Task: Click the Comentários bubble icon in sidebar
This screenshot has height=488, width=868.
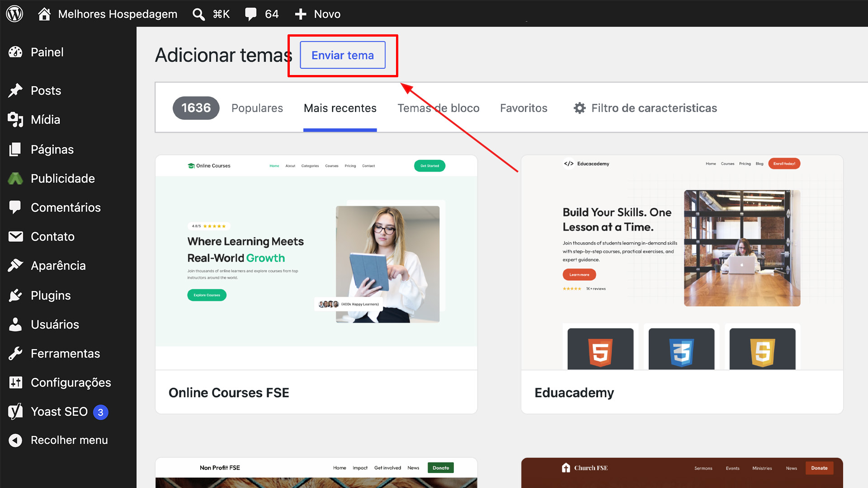Action: point(15,207)
